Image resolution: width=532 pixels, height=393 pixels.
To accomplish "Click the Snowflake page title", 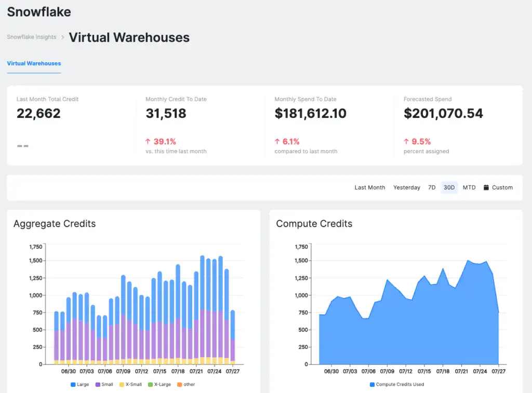I will click(x=39, y=12).
